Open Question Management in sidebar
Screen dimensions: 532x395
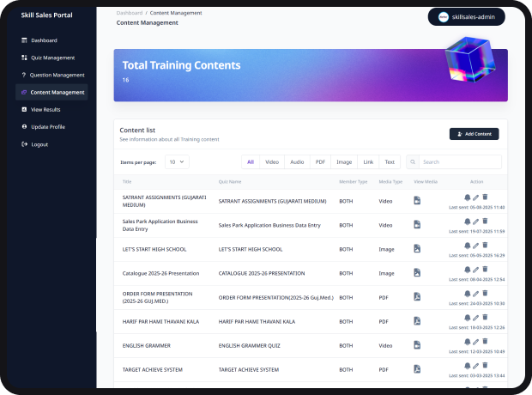tap(52, 75)
